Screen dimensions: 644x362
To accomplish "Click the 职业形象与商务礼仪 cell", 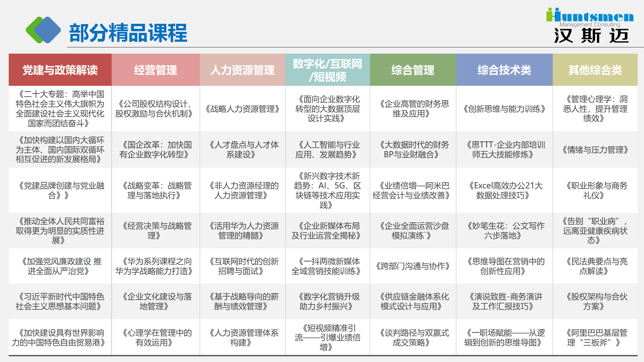I will [595, 190].
